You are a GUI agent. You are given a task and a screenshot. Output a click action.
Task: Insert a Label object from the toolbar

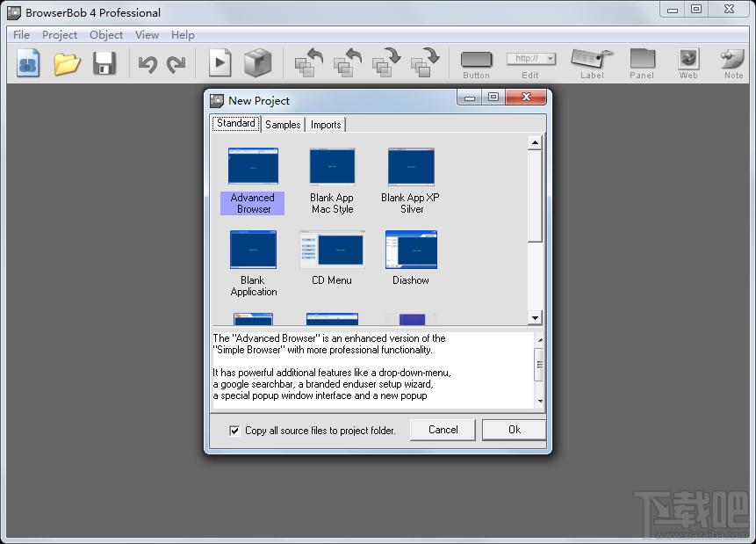pos(592,64)
